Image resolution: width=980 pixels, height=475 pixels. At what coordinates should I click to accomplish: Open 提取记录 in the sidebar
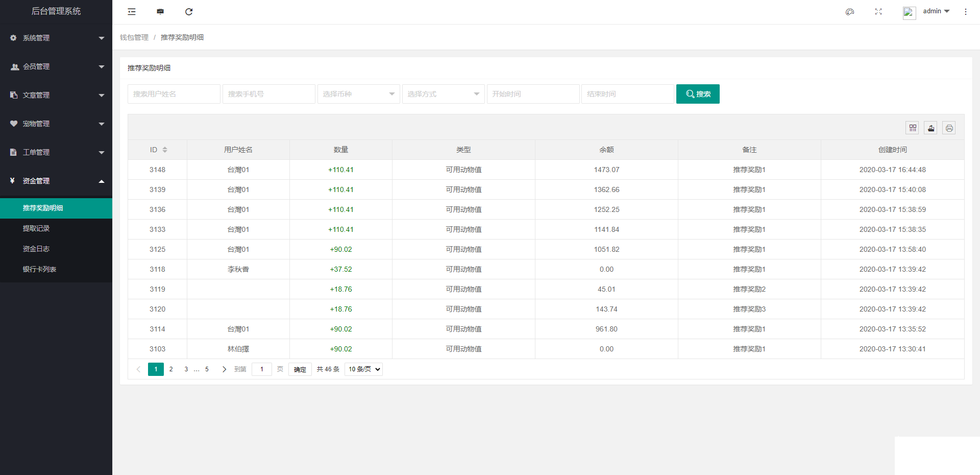(36, 228)
